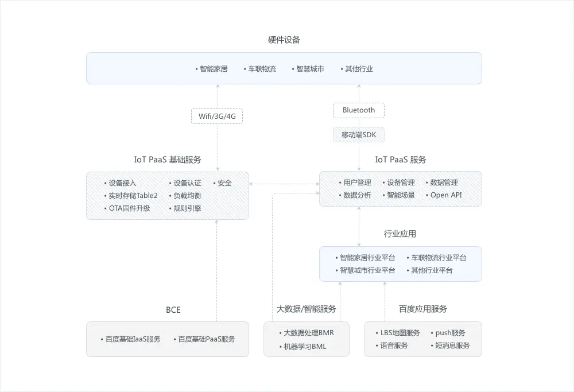Screen dimensions: 574x392
Task: Select the 智能场景 item
Action: pyautogui.click(x=401, y=195)
